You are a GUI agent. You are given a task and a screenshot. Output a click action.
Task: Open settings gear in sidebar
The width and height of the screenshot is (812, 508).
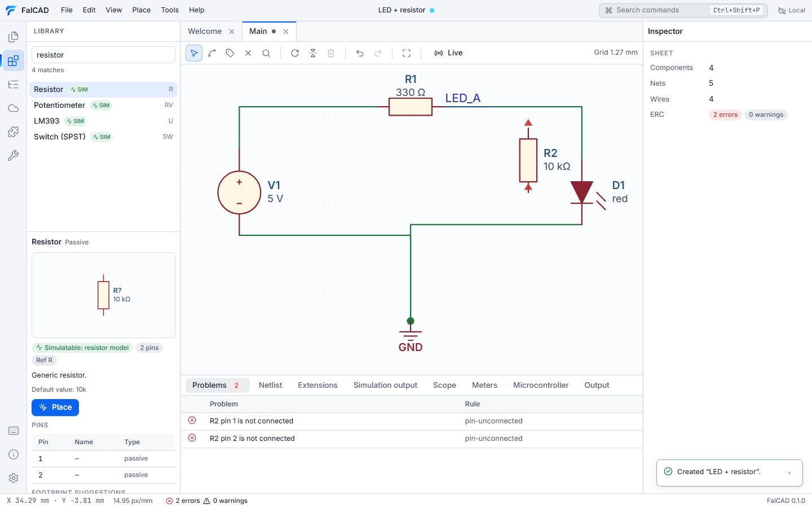(14, 478)
